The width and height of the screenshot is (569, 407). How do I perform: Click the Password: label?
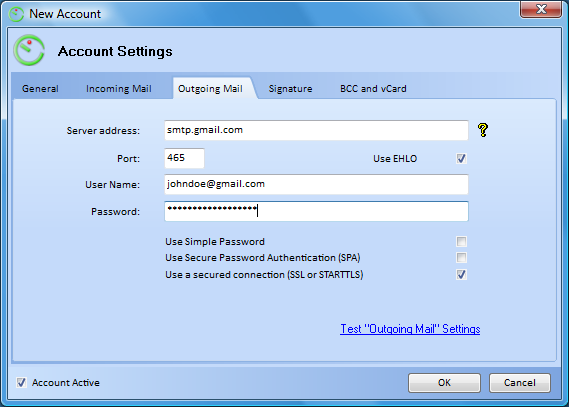point(115,211)
